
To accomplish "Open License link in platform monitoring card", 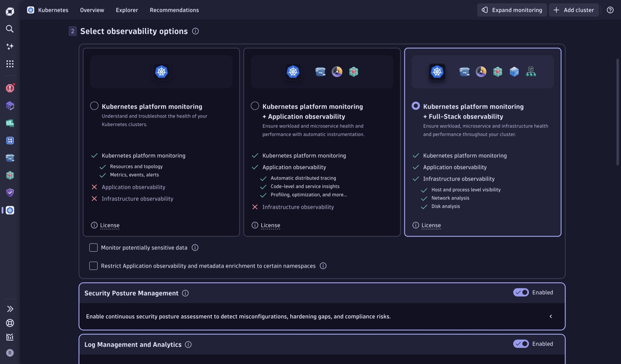I will point(110,225).
